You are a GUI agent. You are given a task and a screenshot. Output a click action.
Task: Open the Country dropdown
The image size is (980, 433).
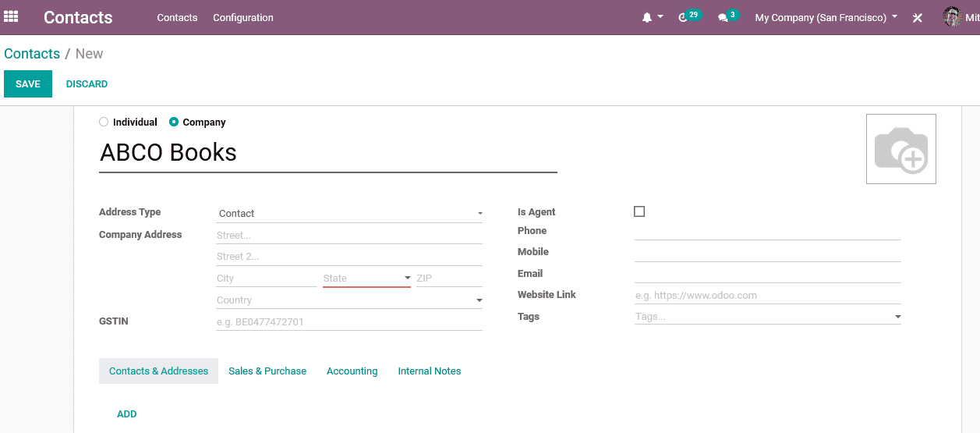pyautogui.click(x=348, y=300)
